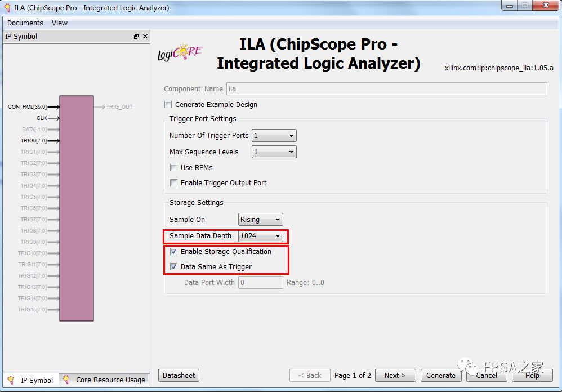Select the TRIG1[7:0] port label

(34, 152)
